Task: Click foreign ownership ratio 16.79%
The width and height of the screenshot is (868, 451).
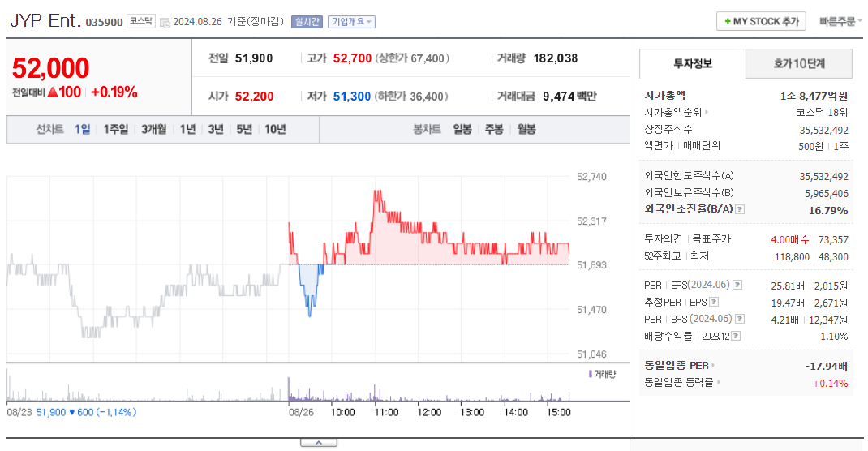Action: click(828, 210)
